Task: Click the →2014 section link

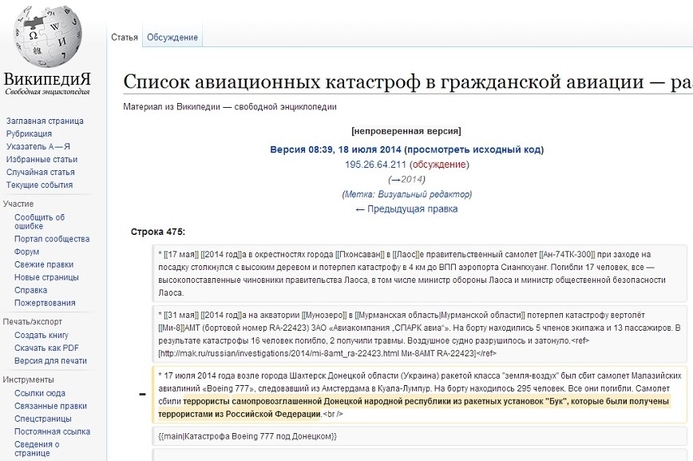Action: click(x=407, y=179)
